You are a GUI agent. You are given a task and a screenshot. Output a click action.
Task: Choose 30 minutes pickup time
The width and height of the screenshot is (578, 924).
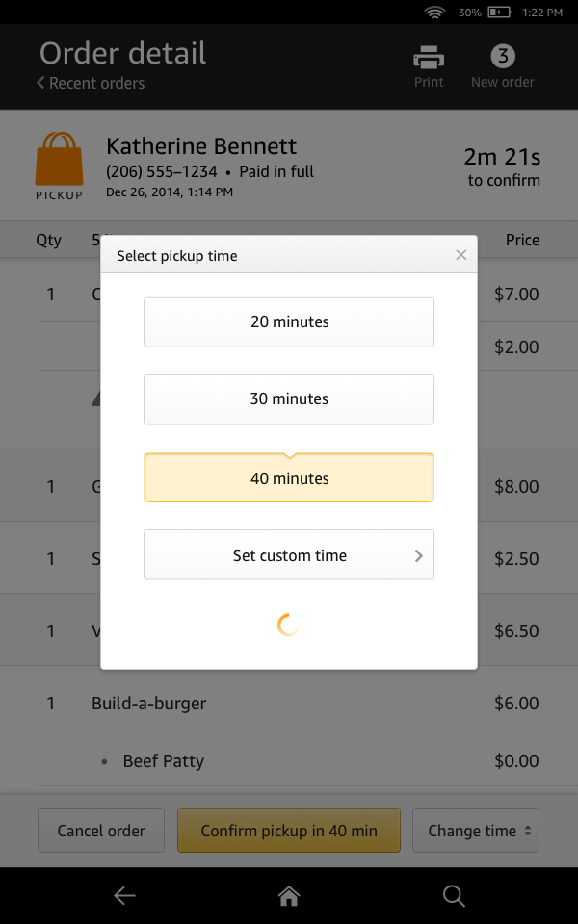[289, 399]
